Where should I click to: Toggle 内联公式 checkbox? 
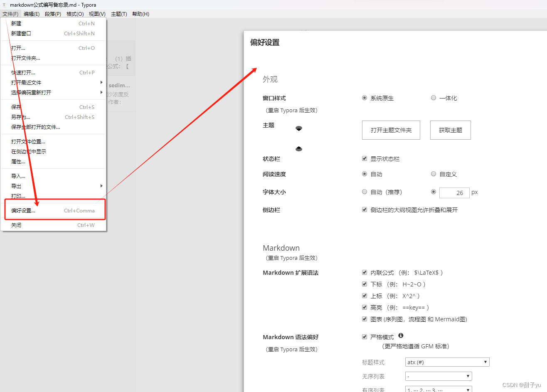(365, 273)
